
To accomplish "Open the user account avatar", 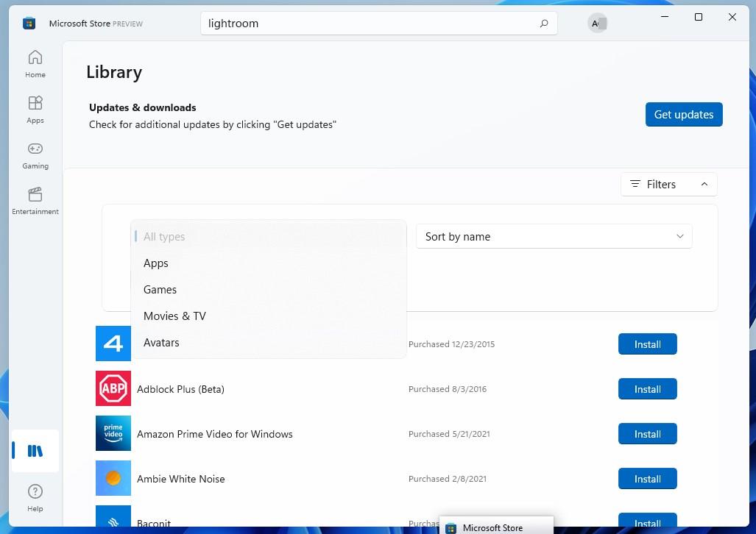I will 598,23.
